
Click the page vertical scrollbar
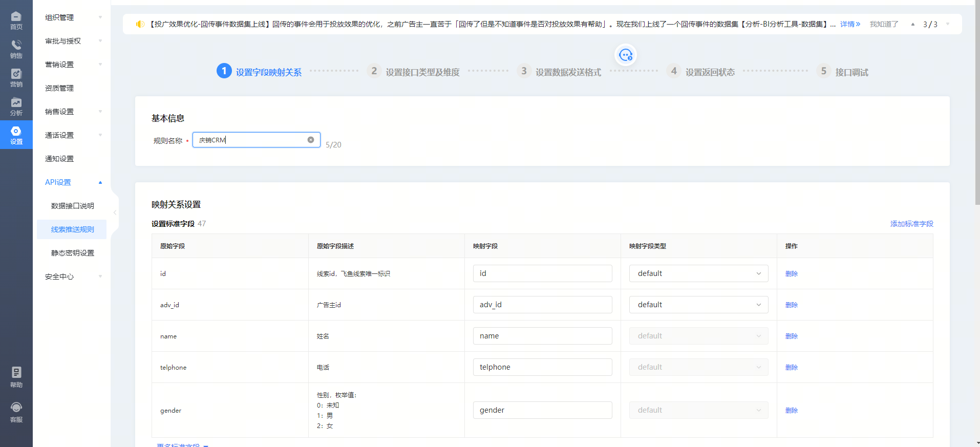click(977, 102)
